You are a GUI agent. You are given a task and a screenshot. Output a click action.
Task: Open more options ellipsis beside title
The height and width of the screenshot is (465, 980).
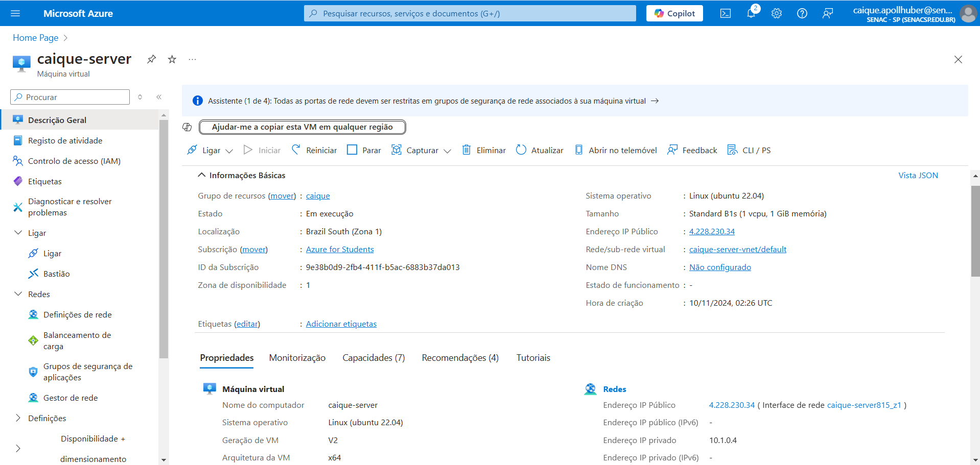pos(192,59)
